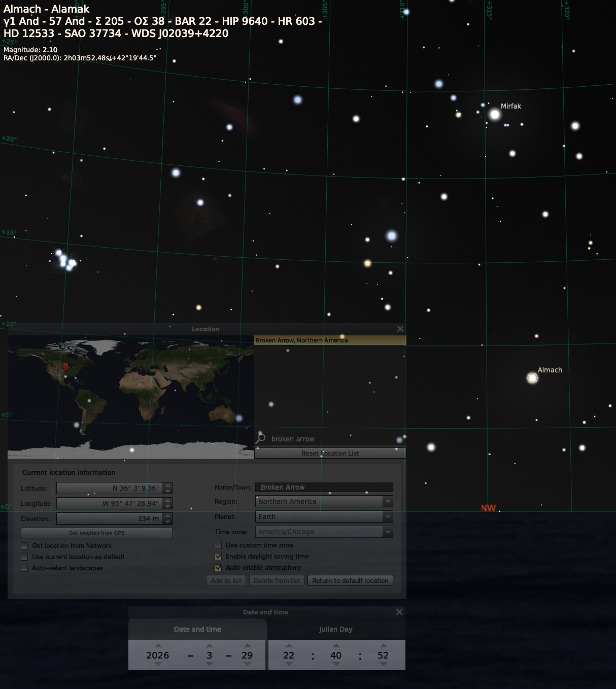Check Use current location as default
This screenshot has width=616, height=689.
(24, 557)
